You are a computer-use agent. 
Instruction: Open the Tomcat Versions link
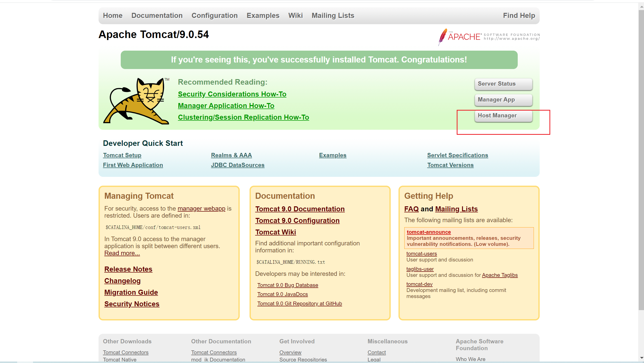point(450,165)
